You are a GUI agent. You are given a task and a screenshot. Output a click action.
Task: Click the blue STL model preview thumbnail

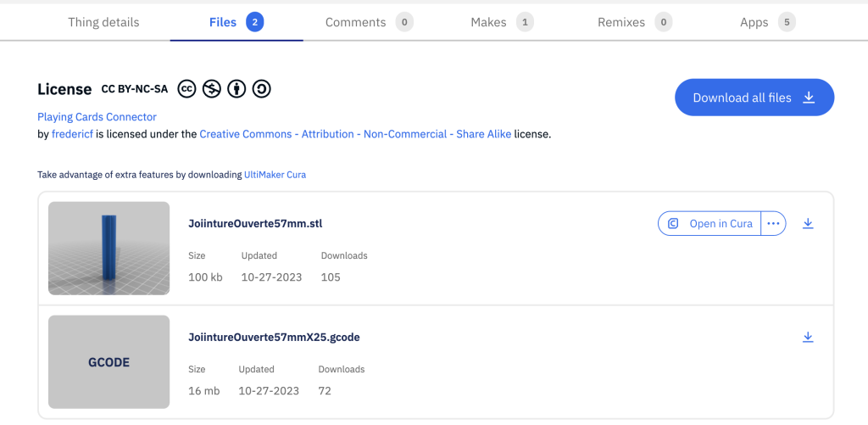click(109, 249)
